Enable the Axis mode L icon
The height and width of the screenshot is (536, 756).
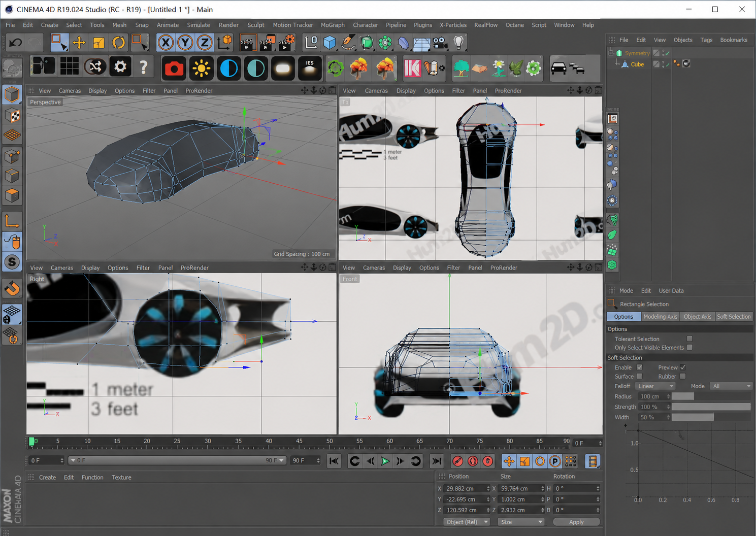[x=12, y=221]
